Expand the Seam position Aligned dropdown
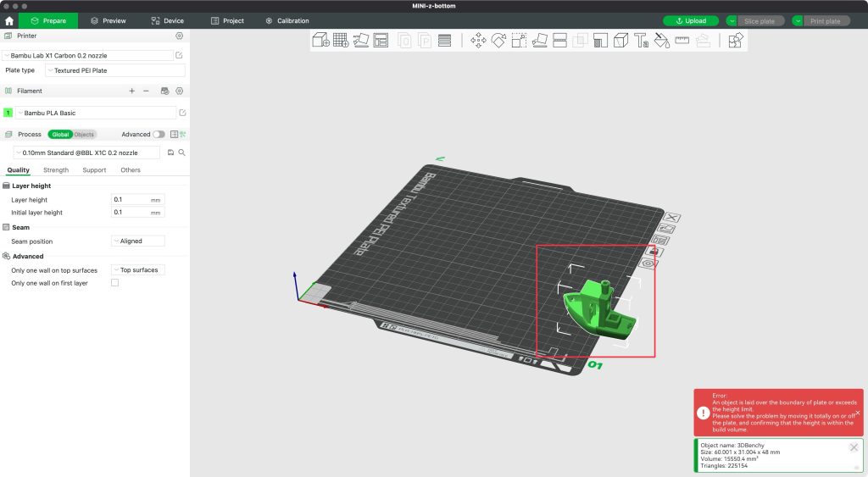 coord(138,241)
